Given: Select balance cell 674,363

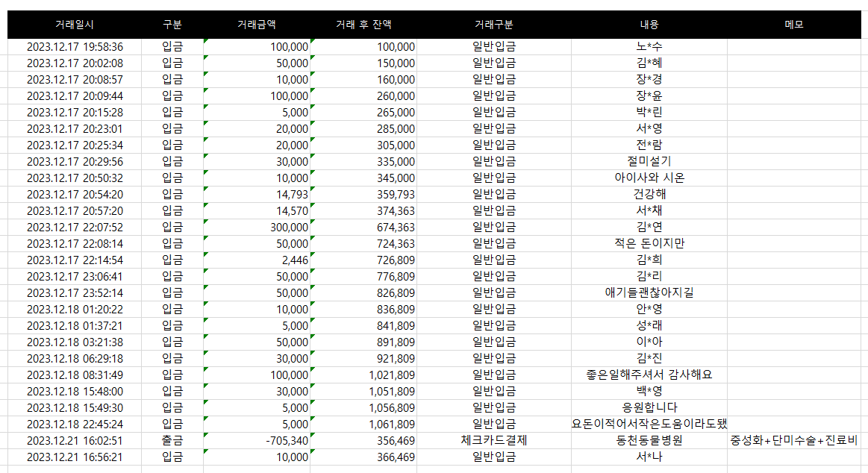Looking at the screenshot, I should pos(363,228).
